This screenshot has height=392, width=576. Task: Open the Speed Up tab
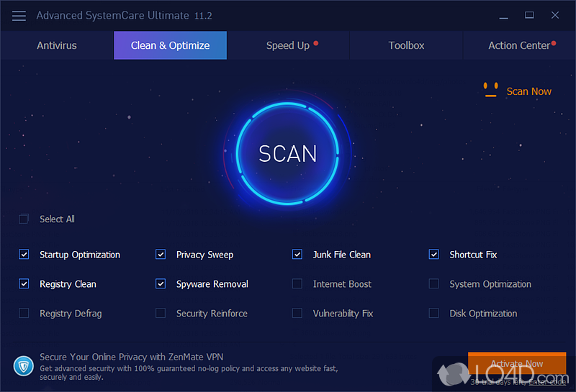pyautogui.click(x=288, y=45)
